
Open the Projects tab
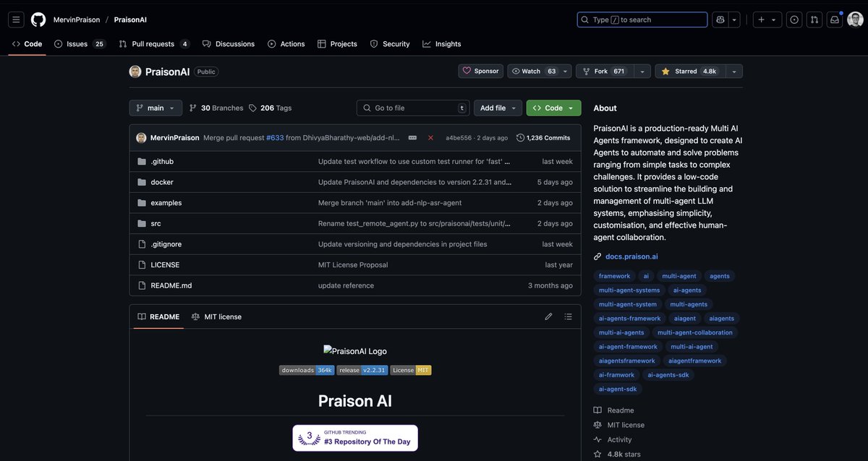click(x=337, y=44)
